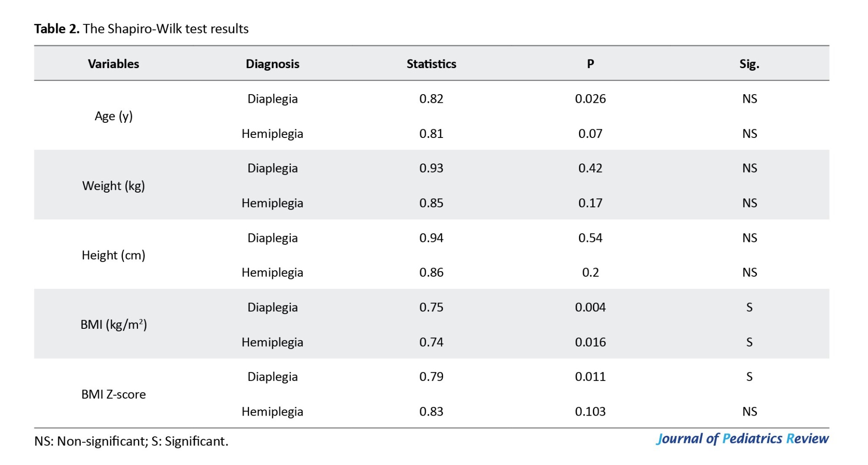Select the statistic value 0.86
868x465 pixels.
click(431, 272)
